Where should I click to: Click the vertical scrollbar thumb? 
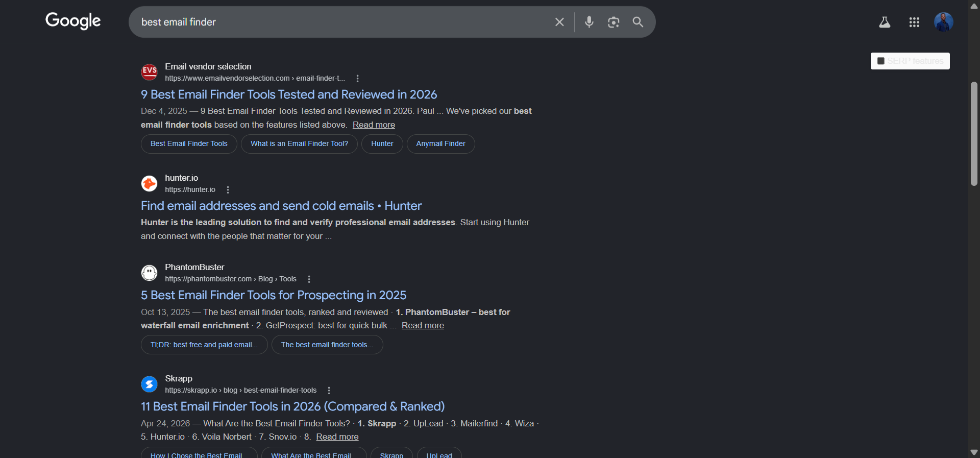[974, 134]
